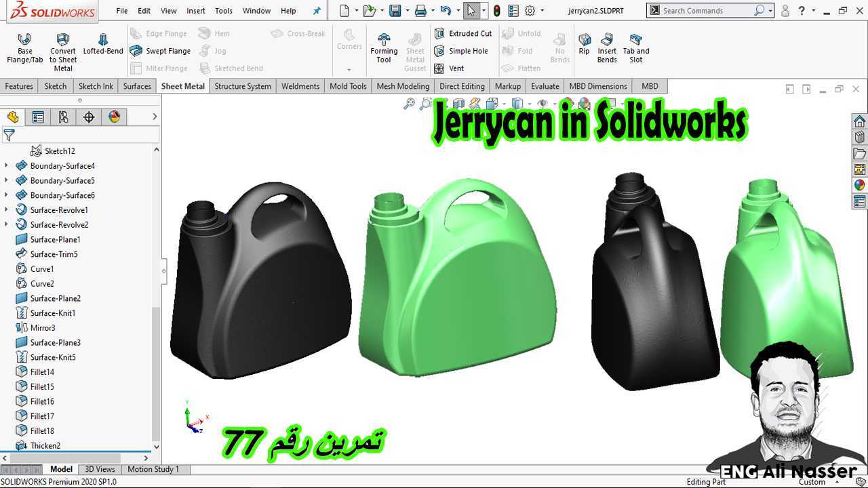This screenshot has height=488, width=868.
Task: Switch to the PropertyManager tab
Action: pyautogui.click(x=38, y=117)
